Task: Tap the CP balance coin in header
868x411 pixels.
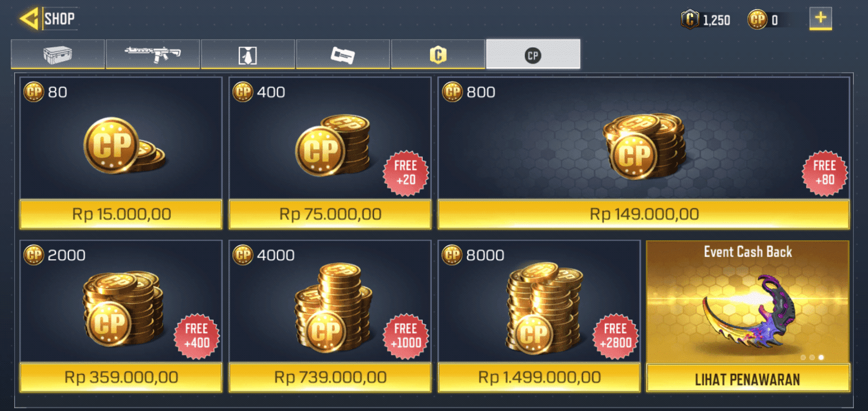Action: pyautogui.click(x=757, y=20)
